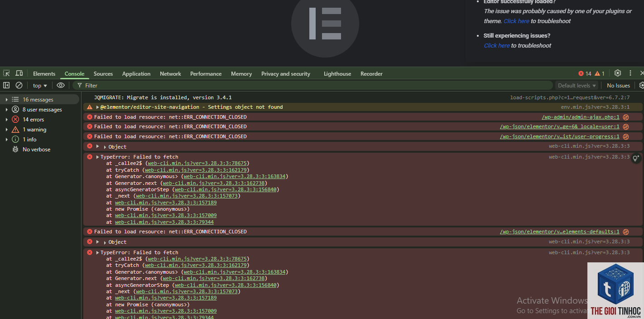
Task: Open env.min.js?ver=3.28.3:1 source link
Action: coord(595,107)
